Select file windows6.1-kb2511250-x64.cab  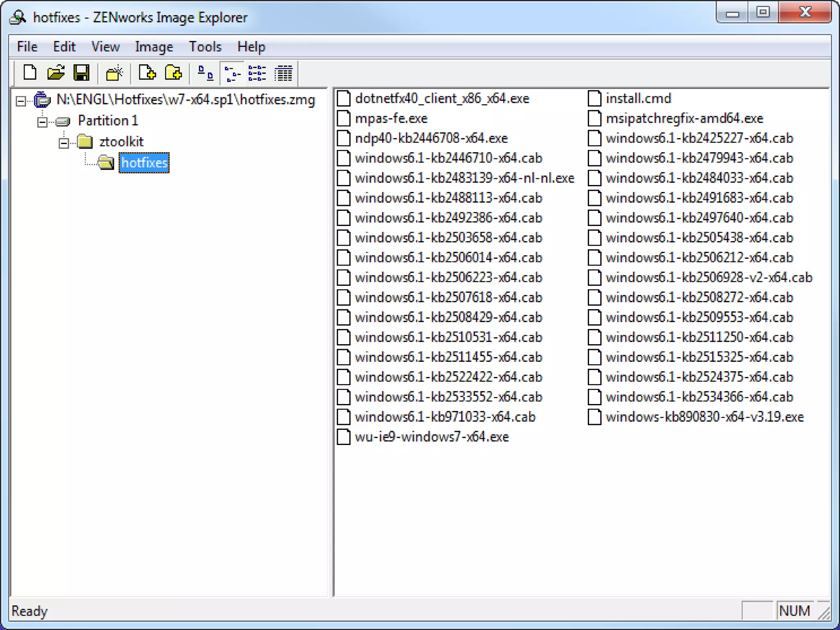[x=700, y=337]
